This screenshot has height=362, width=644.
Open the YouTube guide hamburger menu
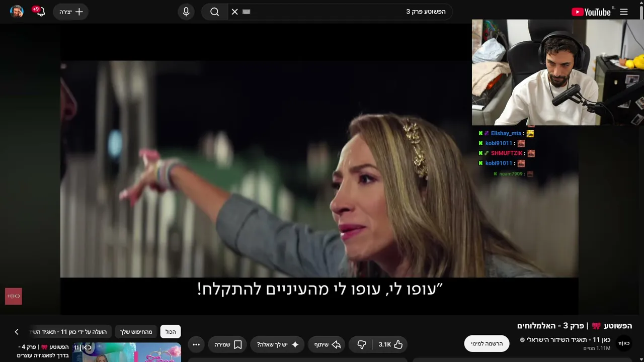tap(624, 12)
